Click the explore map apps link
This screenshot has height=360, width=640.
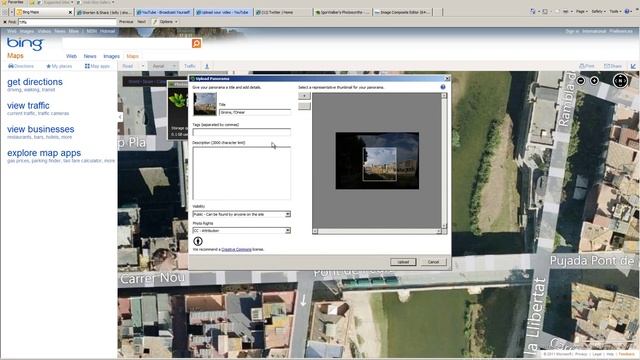(44, 153)
